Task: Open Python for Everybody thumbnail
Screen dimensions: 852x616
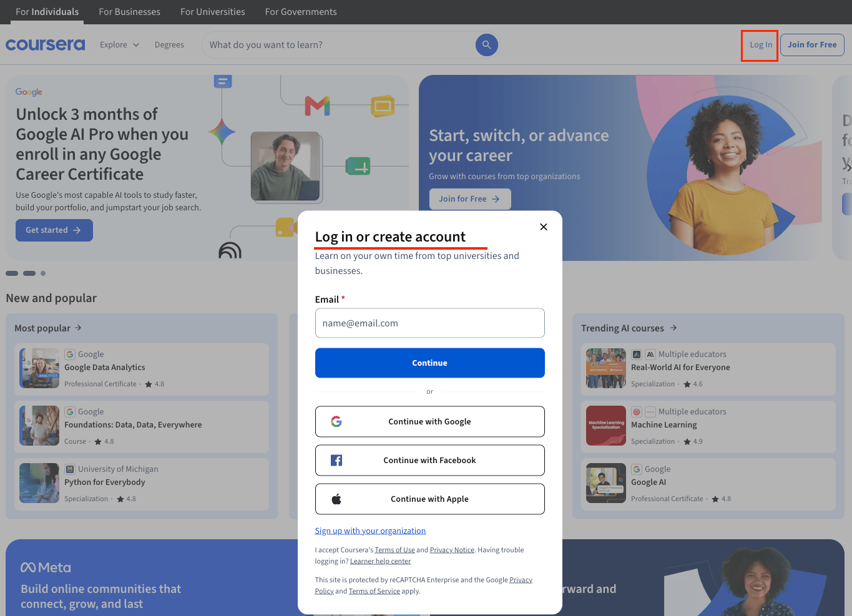Action: (x=39, y=483)
